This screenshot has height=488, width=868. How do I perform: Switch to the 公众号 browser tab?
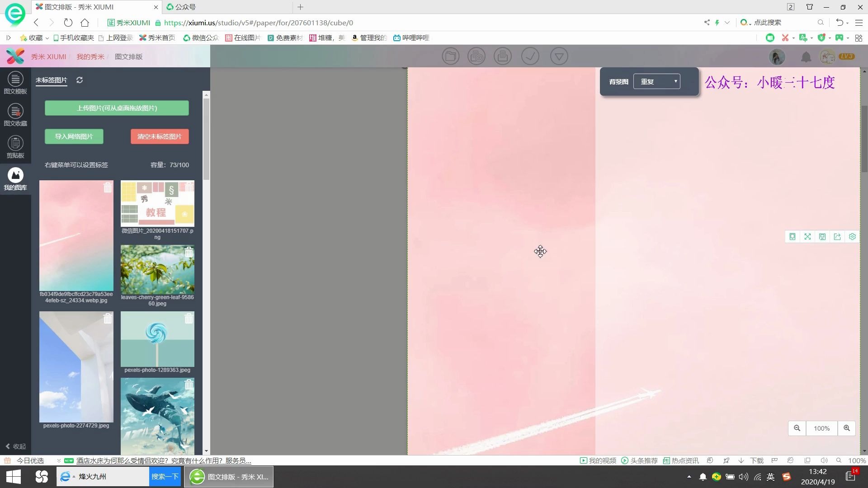coord(185,7)
